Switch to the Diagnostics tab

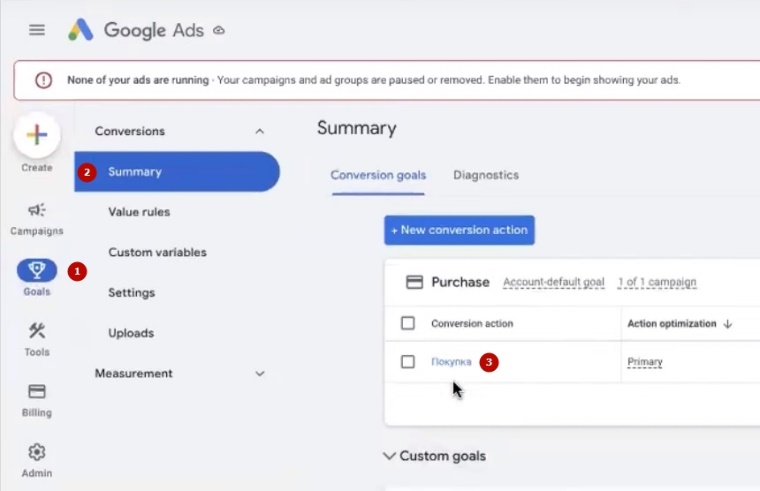486,175
